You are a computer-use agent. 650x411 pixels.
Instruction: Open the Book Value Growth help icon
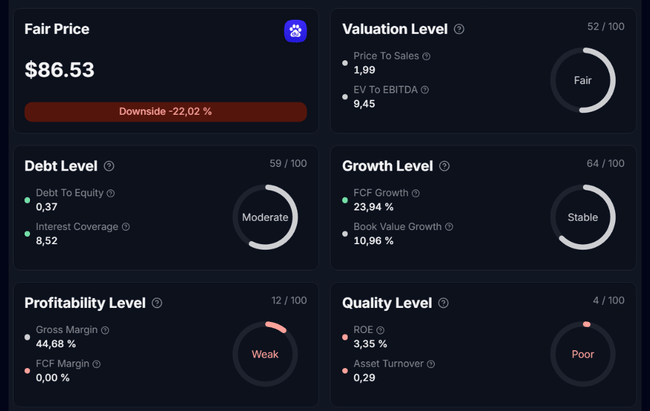point(449,227)
